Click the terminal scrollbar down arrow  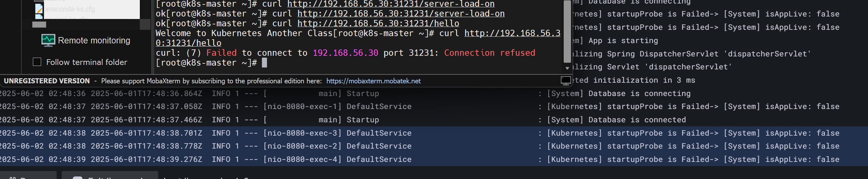coord(567,68)
